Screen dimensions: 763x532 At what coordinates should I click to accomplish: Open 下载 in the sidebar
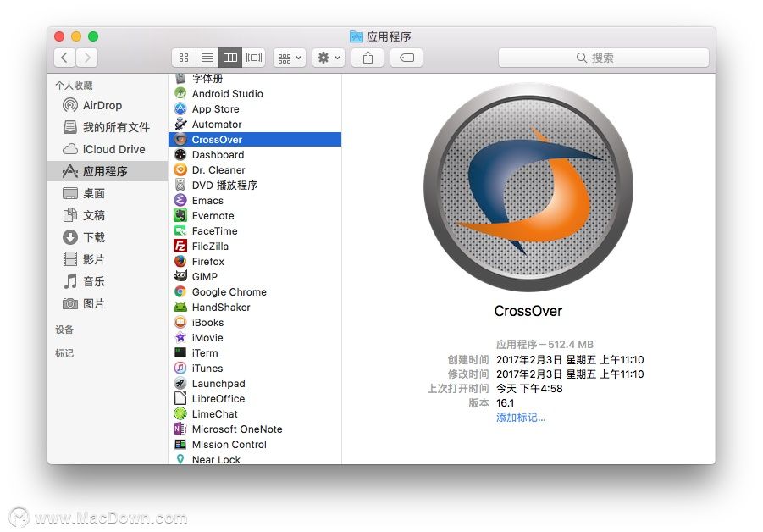108,237
